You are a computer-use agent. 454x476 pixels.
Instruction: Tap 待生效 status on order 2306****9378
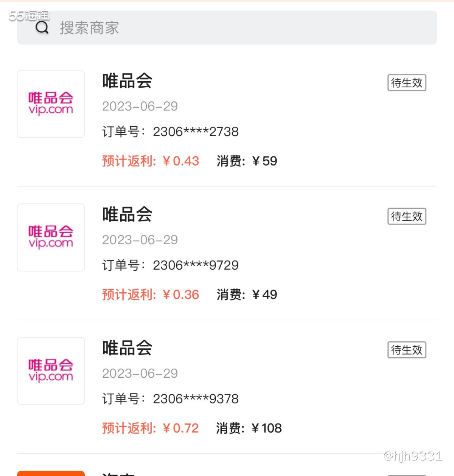pos(407,350)
